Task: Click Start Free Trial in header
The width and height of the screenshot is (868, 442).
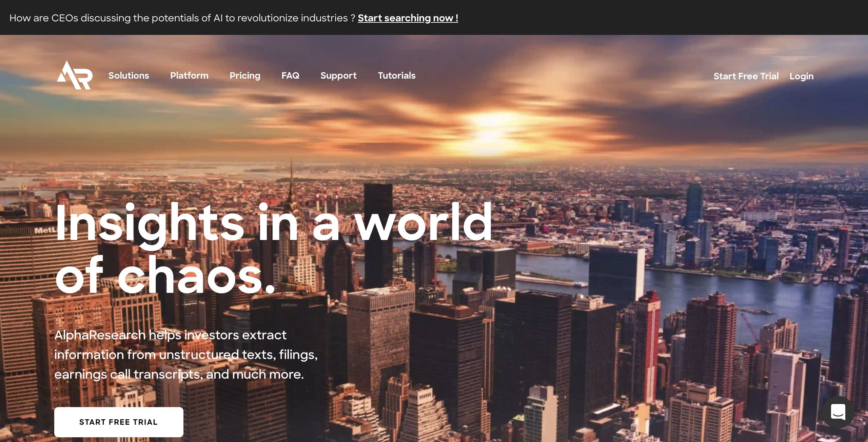Action: [x=746, y=76]
